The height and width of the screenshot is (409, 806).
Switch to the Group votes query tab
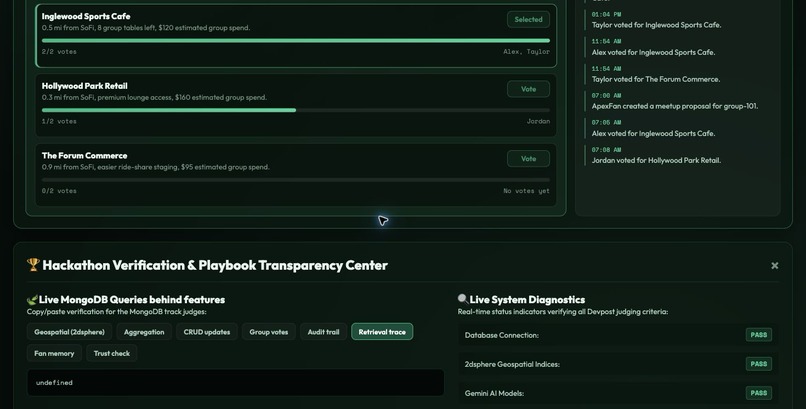pyautogui.click(x=269, y=332)
